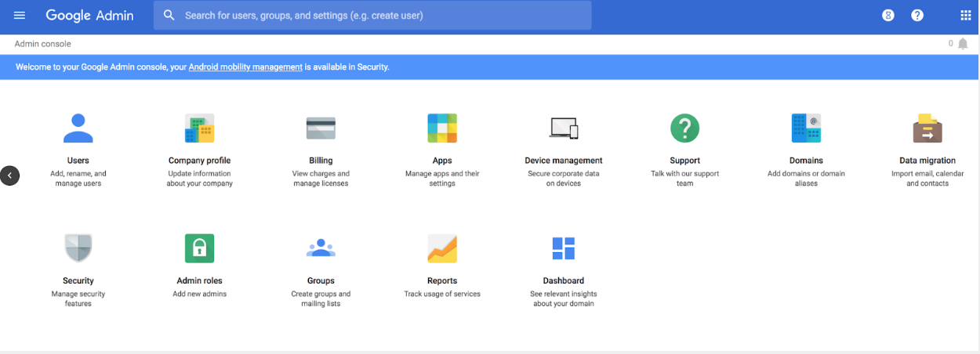Click the Billing title label
Viewport: 980px width, 354px height.
(321, 161)
